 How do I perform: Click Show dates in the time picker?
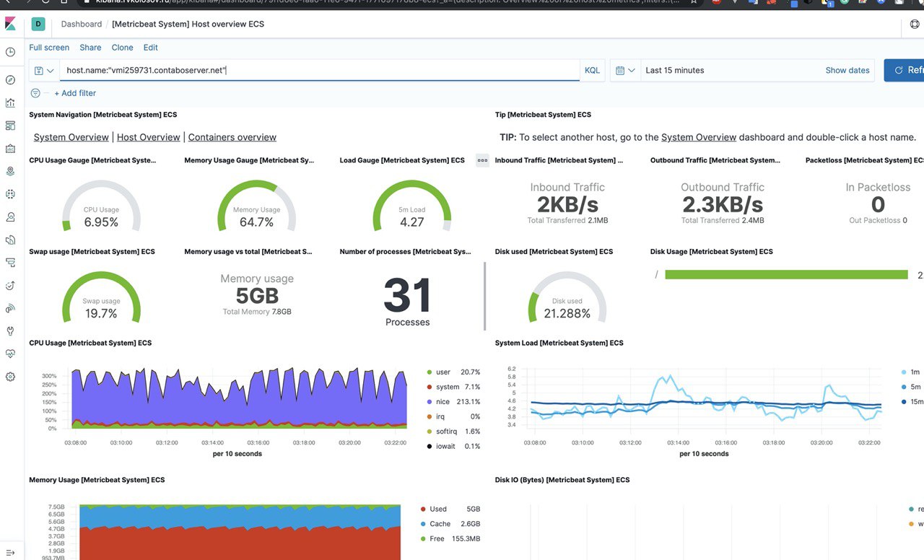coord(847,70)
